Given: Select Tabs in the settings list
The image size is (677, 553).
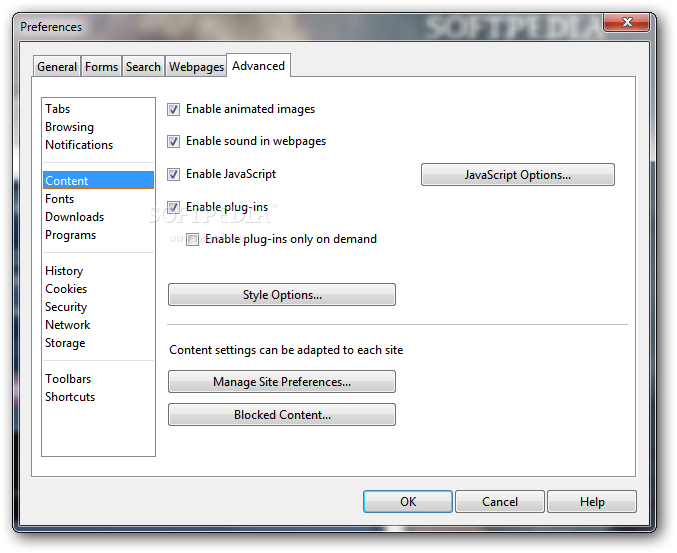Looking at the screenshot, I should [x=98, y=109].
